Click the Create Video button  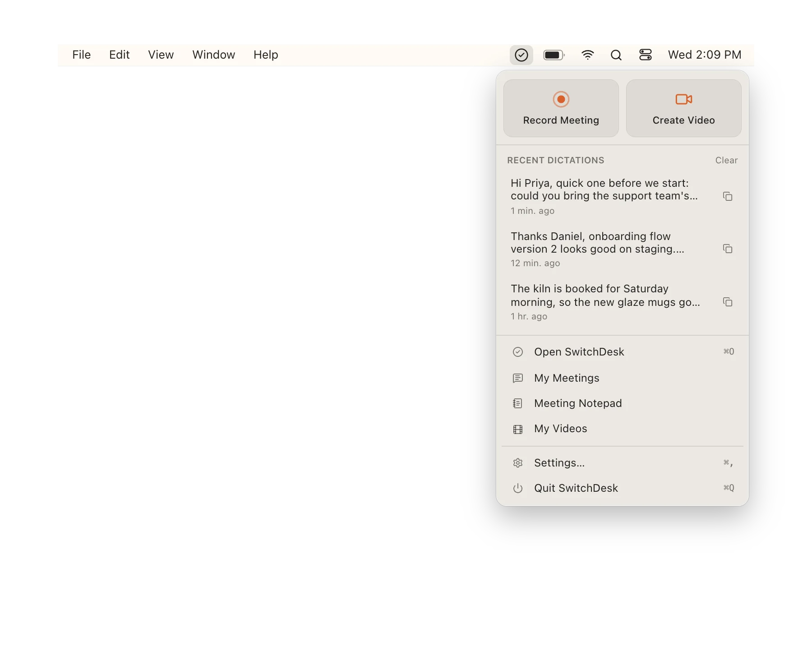pos(683,108)
